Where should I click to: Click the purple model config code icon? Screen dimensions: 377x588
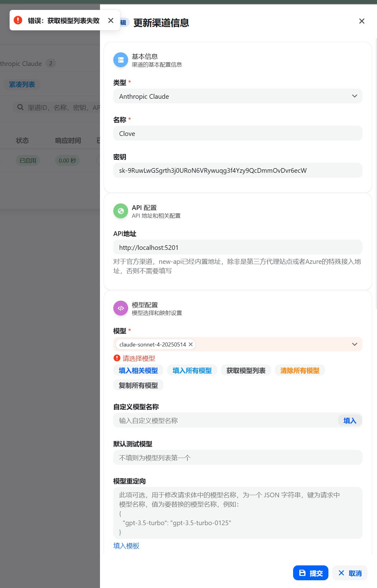[x=121, y=308]
